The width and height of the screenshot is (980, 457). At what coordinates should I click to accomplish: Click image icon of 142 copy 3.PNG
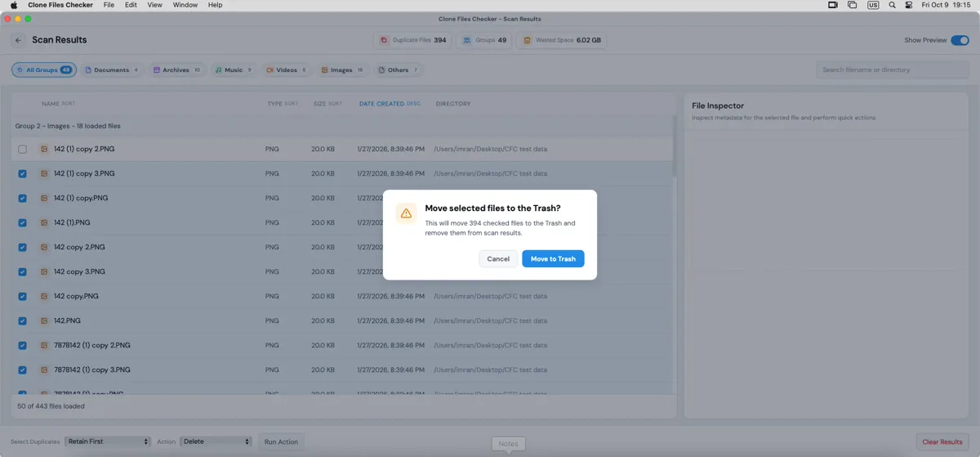point(44,272)
